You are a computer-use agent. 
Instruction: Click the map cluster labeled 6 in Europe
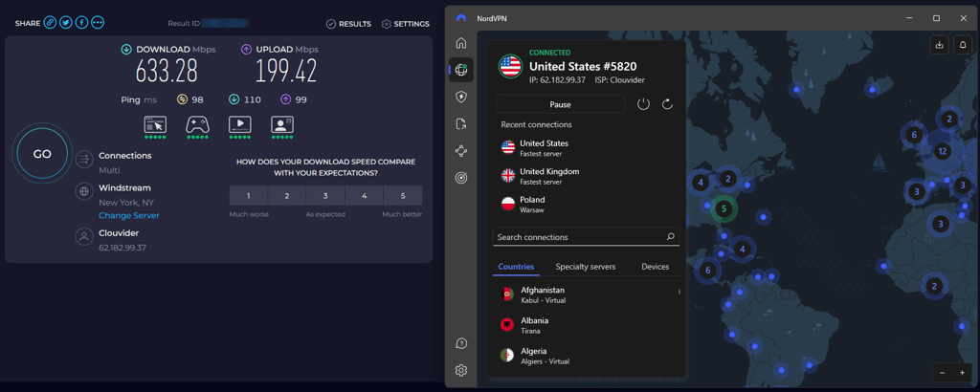coord(914,135)
